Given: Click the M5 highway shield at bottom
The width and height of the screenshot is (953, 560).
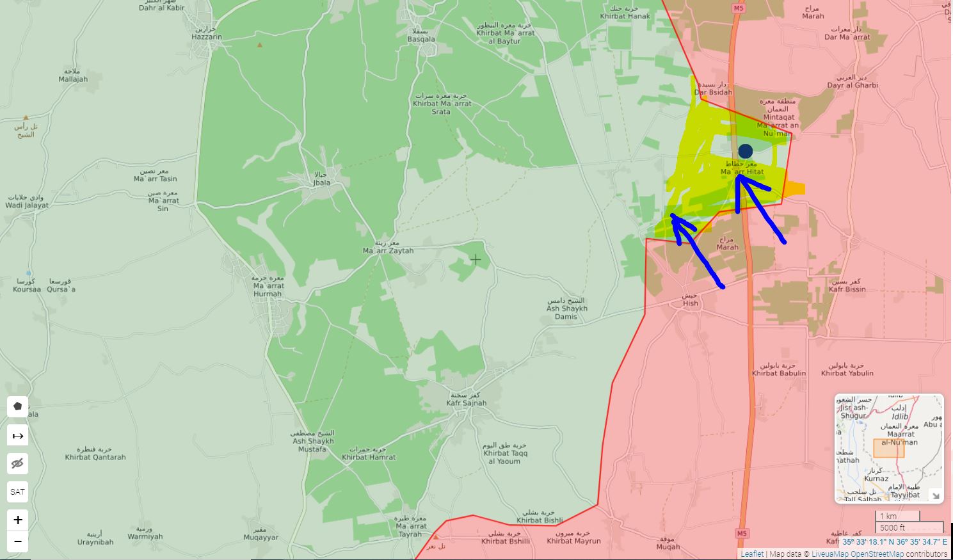Looking at the screenshot, I should (741, 533).
